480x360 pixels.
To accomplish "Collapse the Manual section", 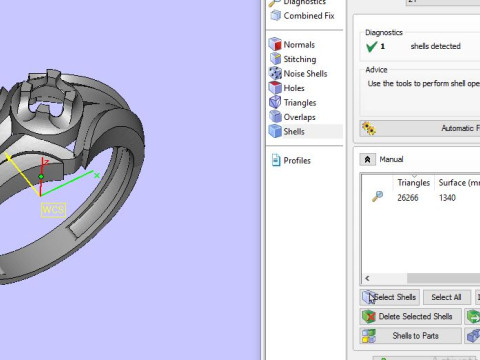I will (x=367, y=159).
